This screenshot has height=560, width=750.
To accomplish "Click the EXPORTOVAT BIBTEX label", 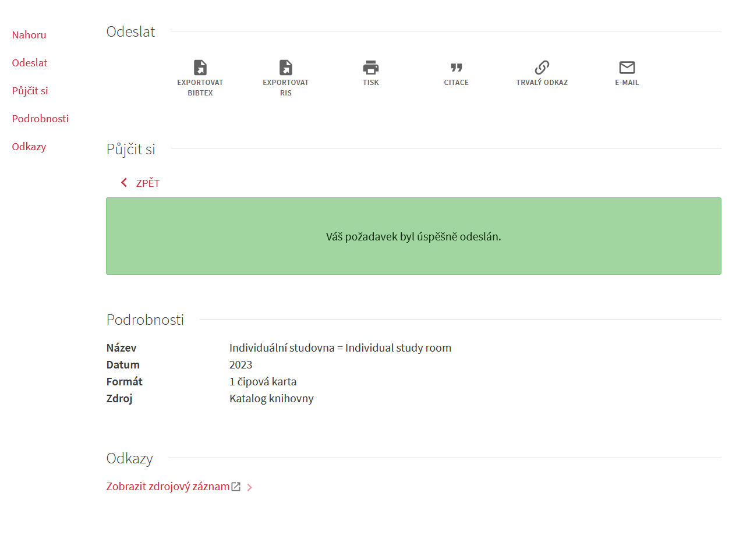I will pyautogui.click(x=200, y=88).
